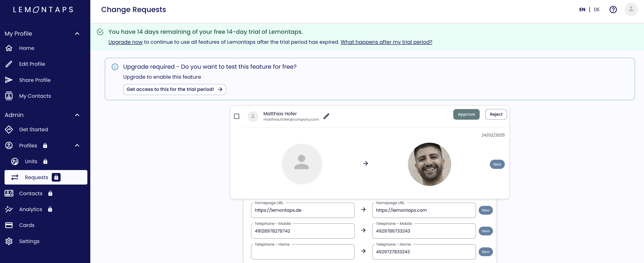The image size is (644, 263).
Task: Tick the checkbox beside Matthias Hofer request
Action: [236, 116]
